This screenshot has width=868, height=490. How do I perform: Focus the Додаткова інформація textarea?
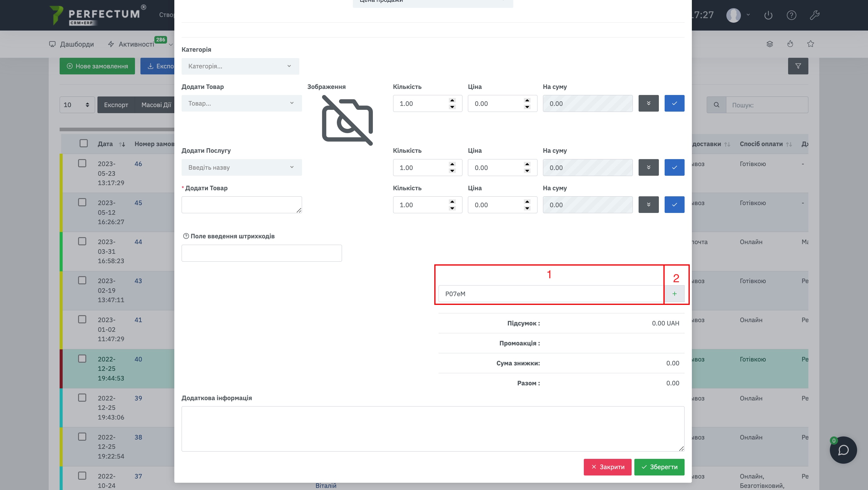click(x=433, y=429)
